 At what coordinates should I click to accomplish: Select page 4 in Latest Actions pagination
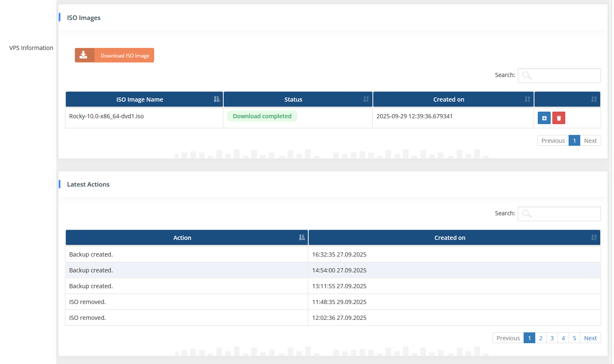tap(563, 338)
